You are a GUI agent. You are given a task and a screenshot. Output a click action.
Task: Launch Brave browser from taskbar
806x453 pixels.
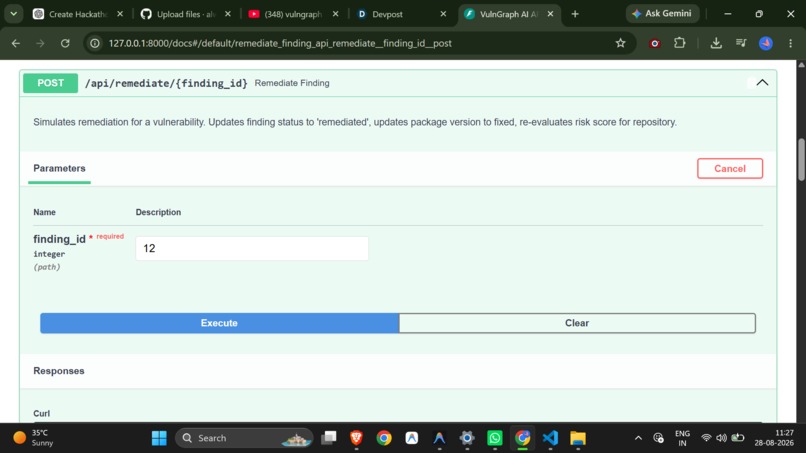[356, 438]
